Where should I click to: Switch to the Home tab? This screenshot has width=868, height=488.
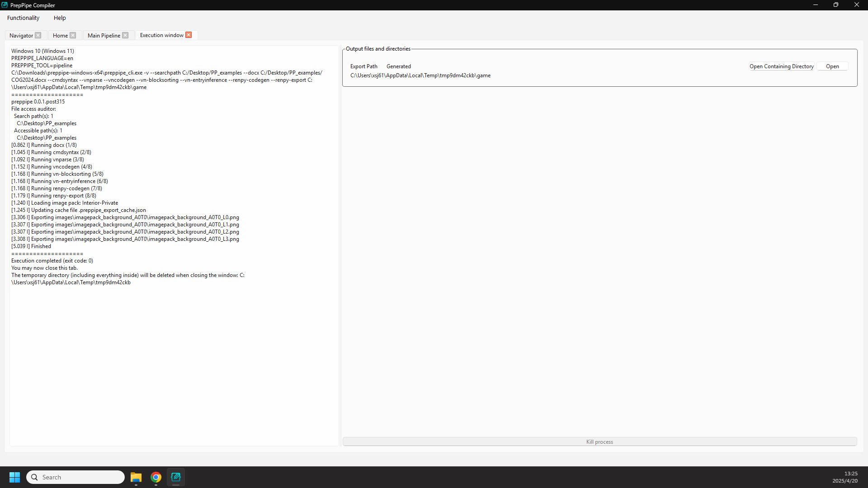[x=60, y=35]
